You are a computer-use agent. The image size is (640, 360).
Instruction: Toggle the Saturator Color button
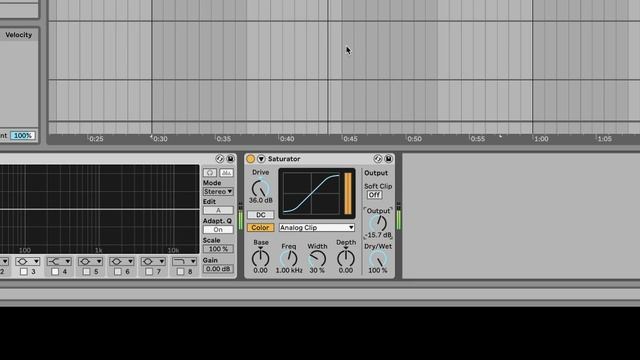tap(260, 227)
